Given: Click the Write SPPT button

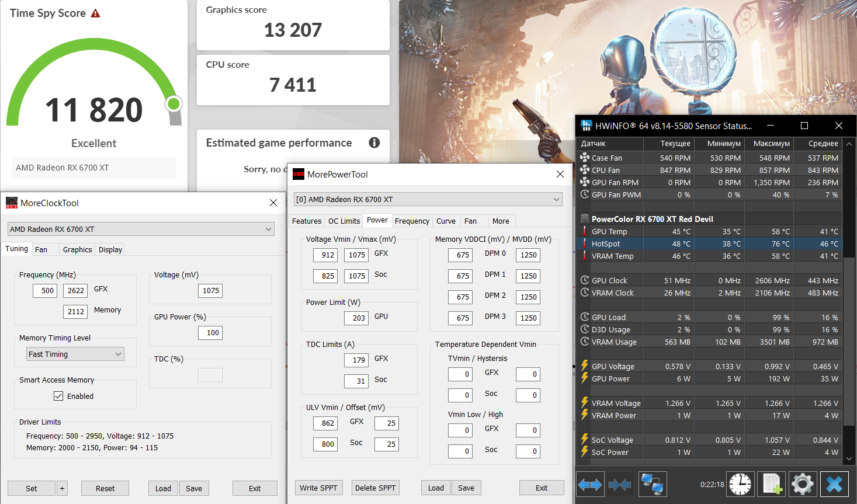Looking at the screenshot, I should pyautogui.click(x=318, y=488).
